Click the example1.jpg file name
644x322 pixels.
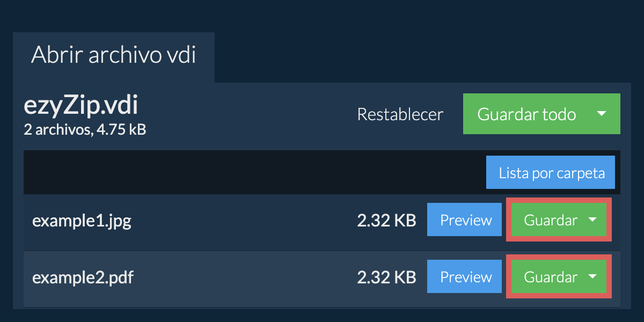click(x=82, y=221)
